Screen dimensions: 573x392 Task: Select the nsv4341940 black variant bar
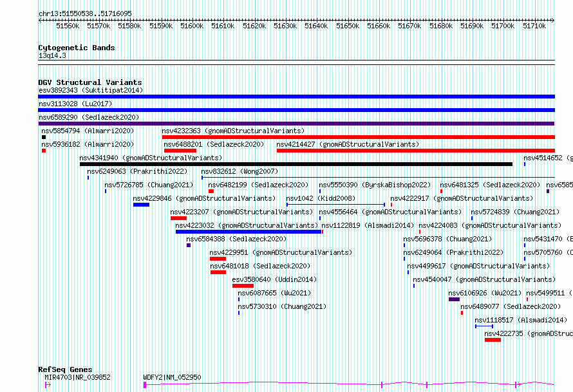(x=296, y=164)
